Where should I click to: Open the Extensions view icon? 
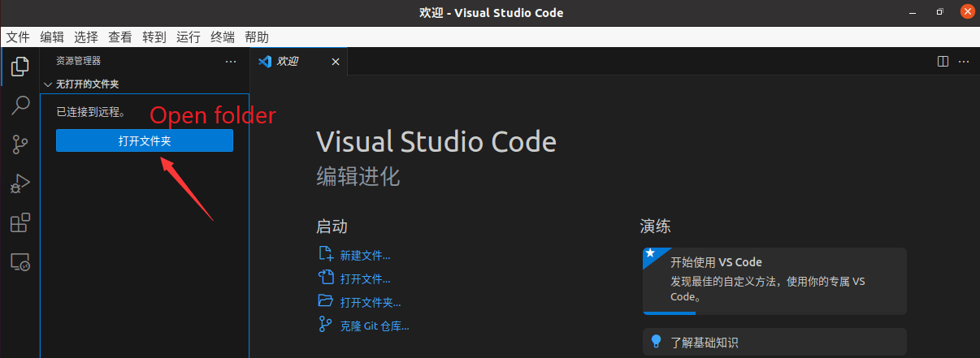click(x=20, y=223)
